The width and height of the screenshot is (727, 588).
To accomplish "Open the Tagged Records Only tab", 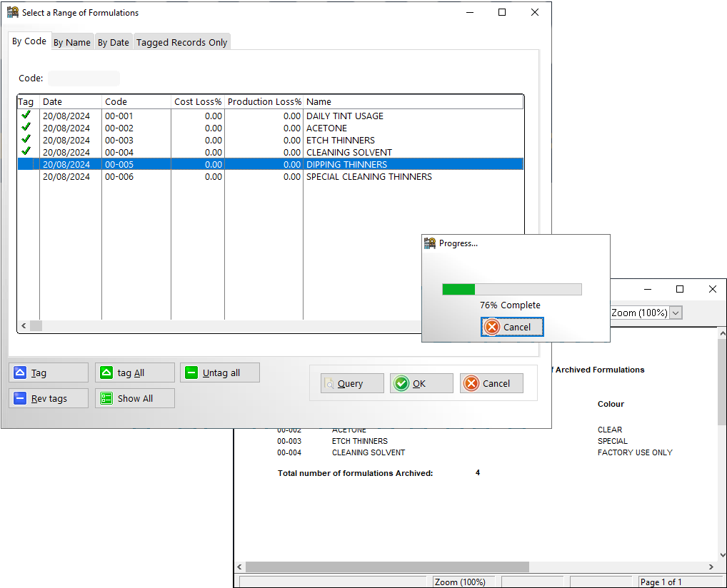I will pyautogui.click(x=181, y=42).
